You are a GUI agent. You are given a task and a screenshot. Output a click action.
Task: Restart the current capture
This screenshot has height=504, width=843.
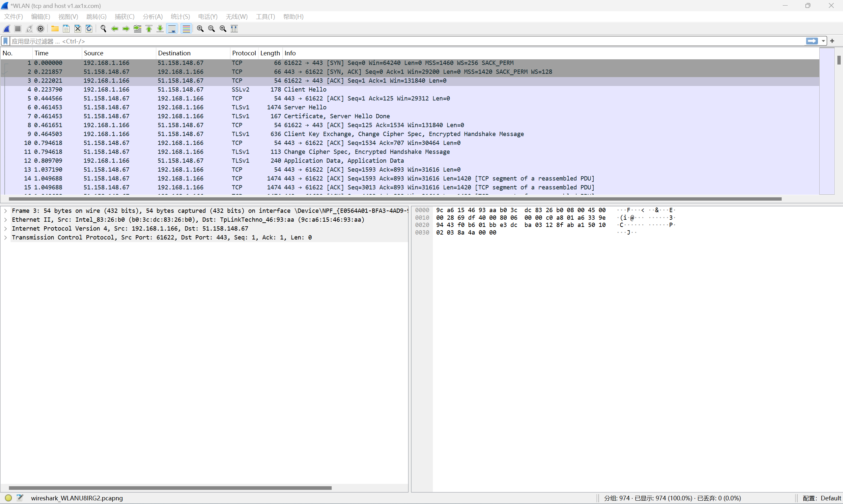(30, 29)
